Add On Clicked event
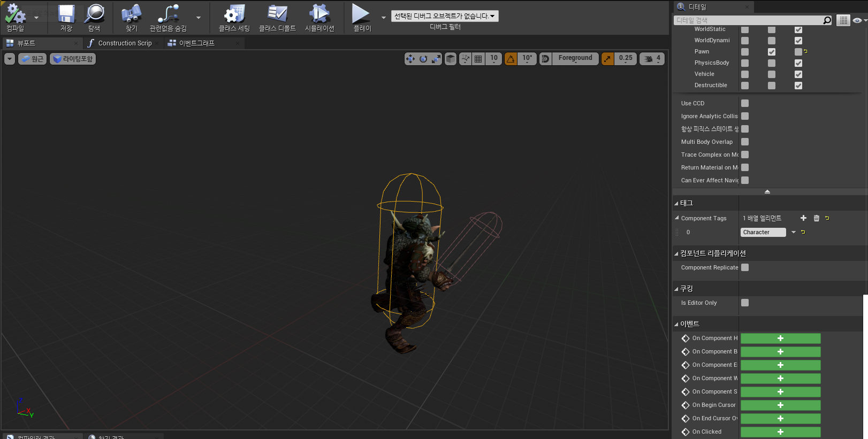The image size is (868, 439). tap(780, 432)
